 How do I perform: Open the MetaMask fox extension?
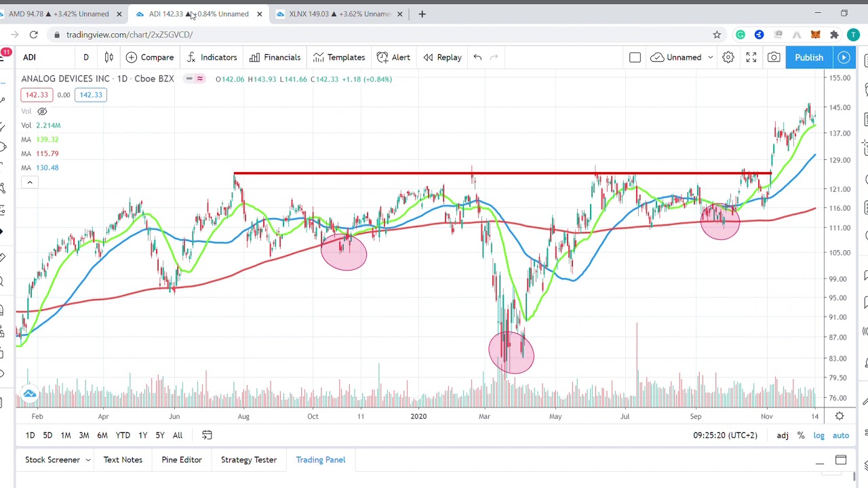point(815,35)
